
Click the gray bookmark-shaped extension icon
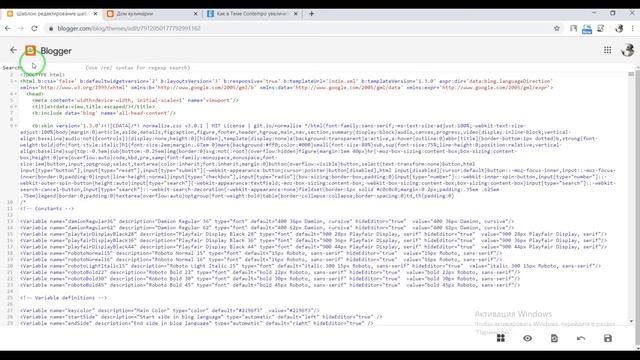(573, 28)
